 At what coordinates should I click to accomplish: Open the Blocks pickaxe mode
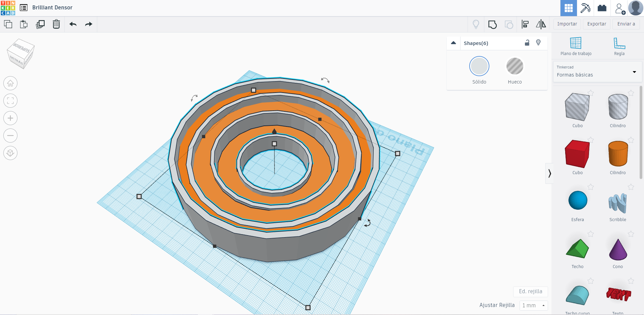[x=585, y=8]
